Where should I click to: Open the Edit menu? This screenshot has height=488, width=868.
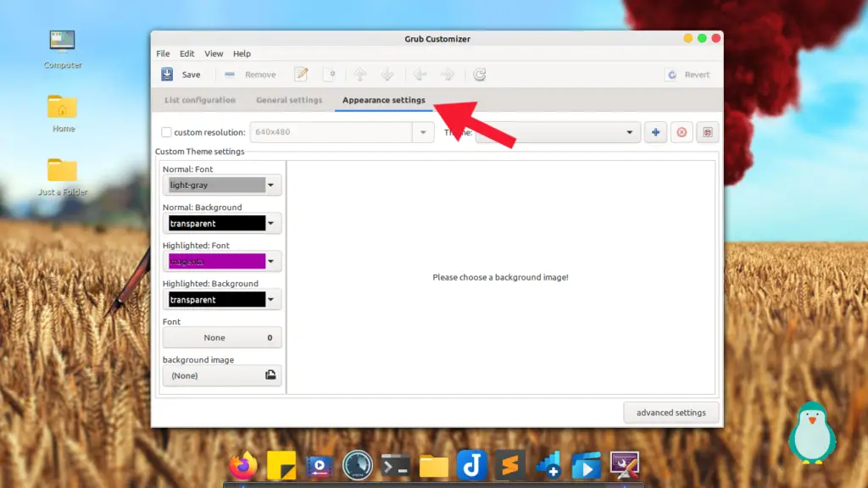(187, 53)
